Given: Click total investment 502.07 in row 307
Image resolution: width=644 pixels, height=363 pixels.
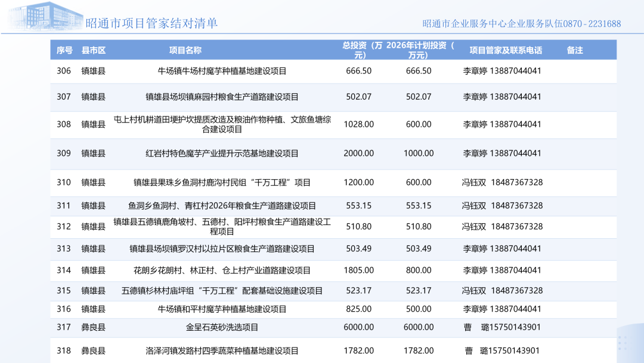Looking at the screenshot, I should [358, 97].
